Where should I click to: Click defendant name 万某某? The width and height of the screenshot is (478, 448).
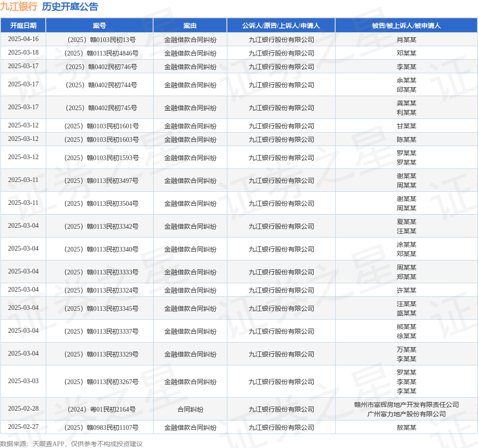(407, 350)
